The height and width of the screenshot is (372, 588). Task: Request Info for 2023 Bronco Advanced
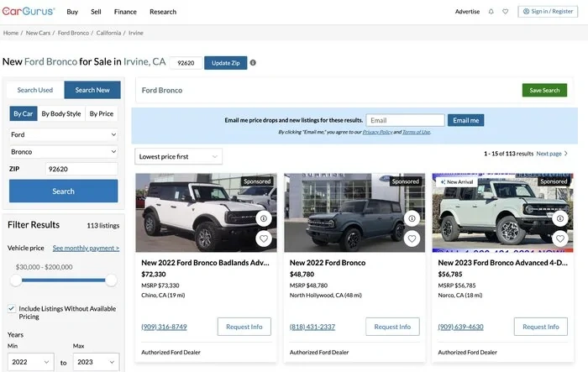point(541,327)
